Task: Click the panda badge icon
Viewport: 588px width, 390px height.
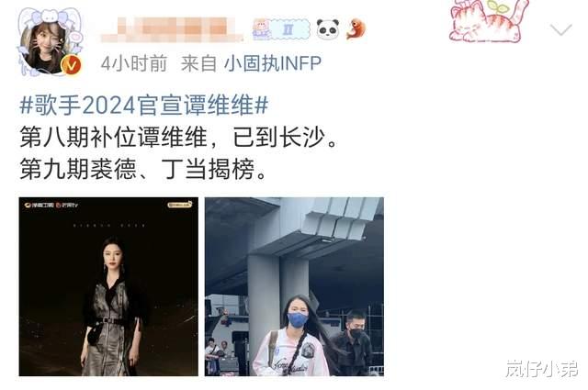Action: 328,28
